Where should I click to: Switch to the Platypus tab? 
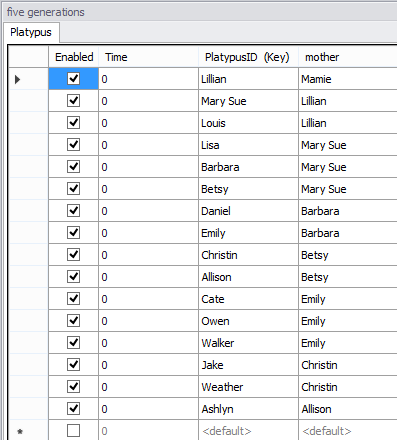click(x=31, y=32)
